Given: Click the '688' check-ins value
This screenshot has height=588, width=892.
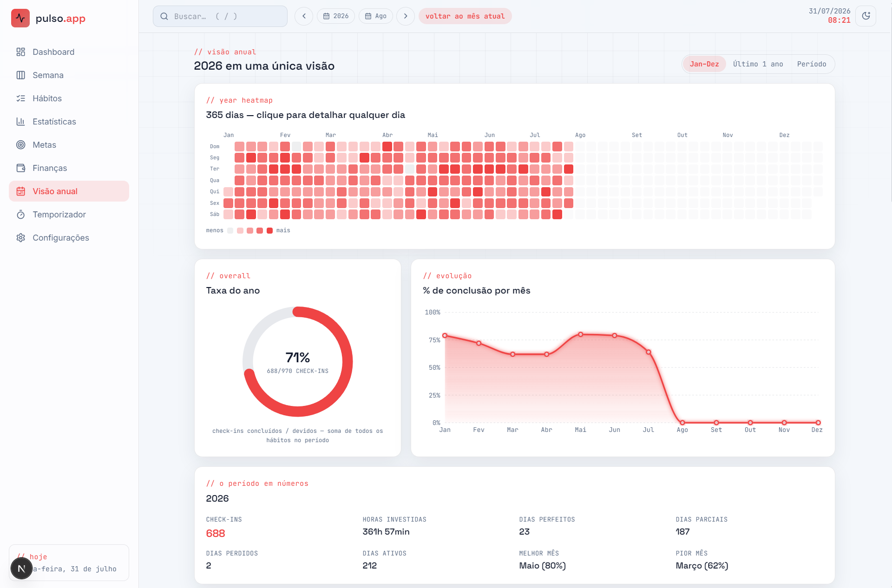Looking at the screenshot, I should pos(216,533).
